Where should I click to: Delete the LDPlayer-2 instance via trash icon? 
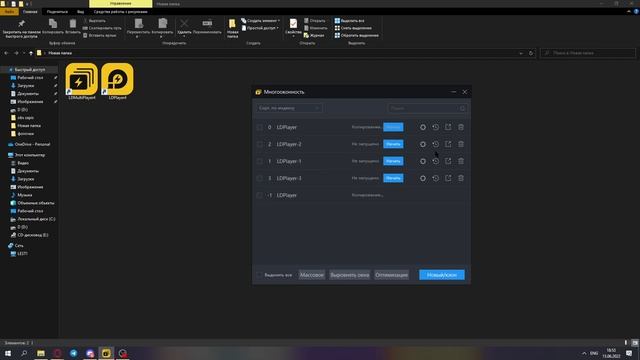click(461, 144)
